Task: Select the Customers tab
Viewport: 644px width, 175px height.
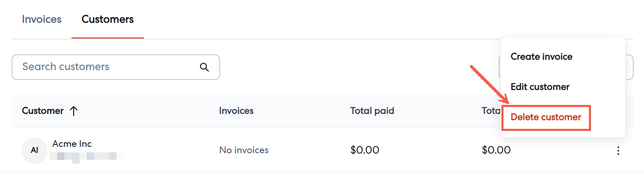Action: (x=108, y=19)
